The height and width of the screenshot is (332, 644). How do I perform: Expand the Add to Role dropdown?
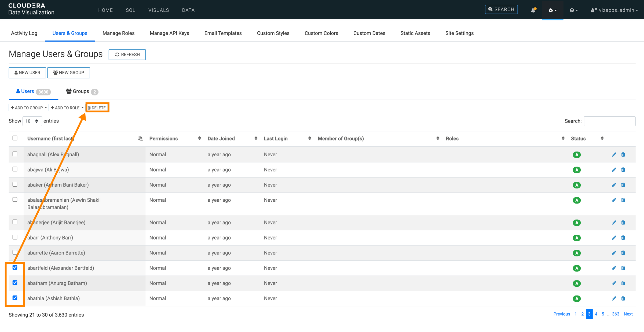[x=67, y=108]
